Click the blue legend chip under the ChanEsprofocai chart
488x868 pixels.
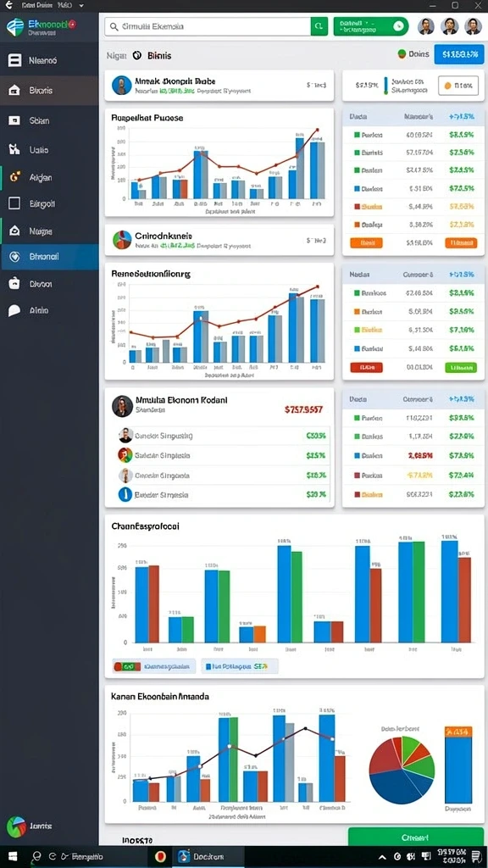click(240, 666)
